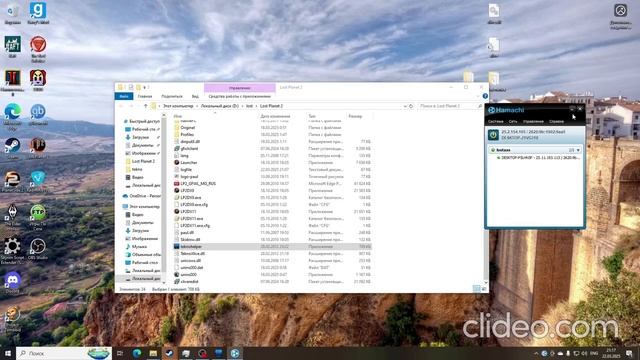
Task: Open Steam from the taskbar
Action: [169, 353]
